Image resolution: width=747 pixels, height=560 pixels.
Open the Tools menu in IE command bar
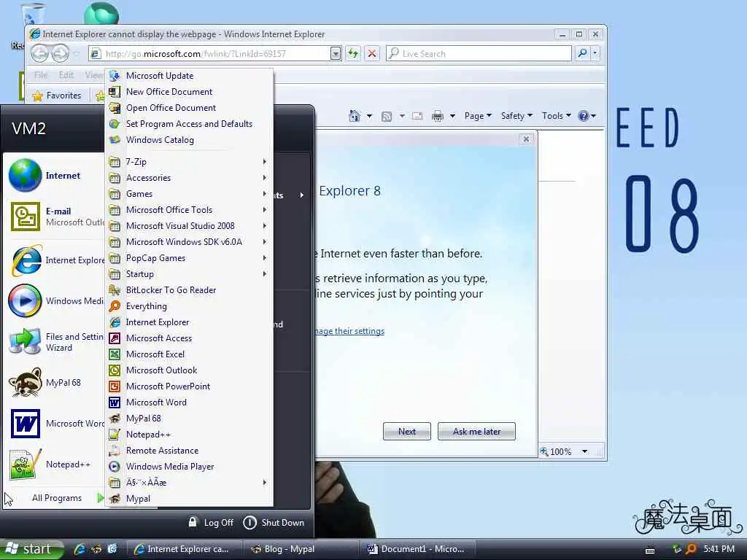point(556,116)
